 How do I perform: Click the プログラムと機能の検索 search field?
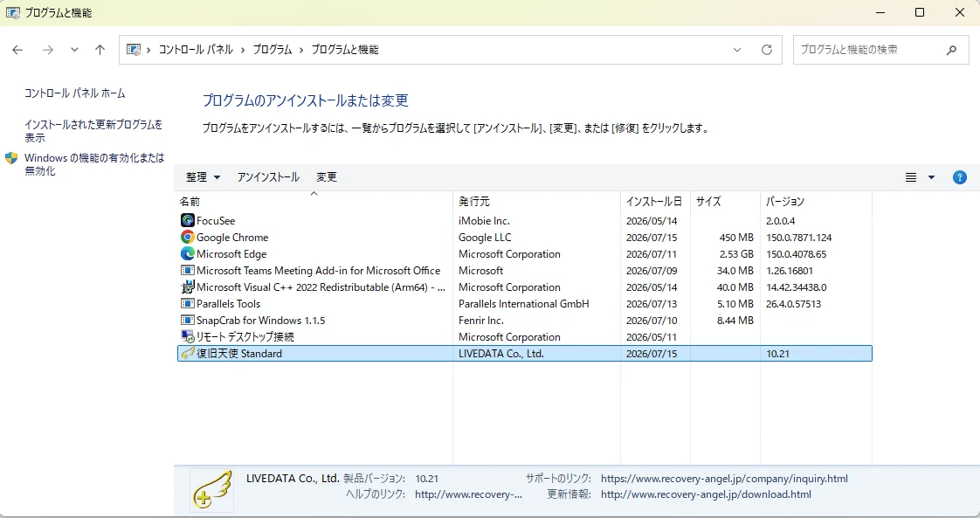click(880, 50)
